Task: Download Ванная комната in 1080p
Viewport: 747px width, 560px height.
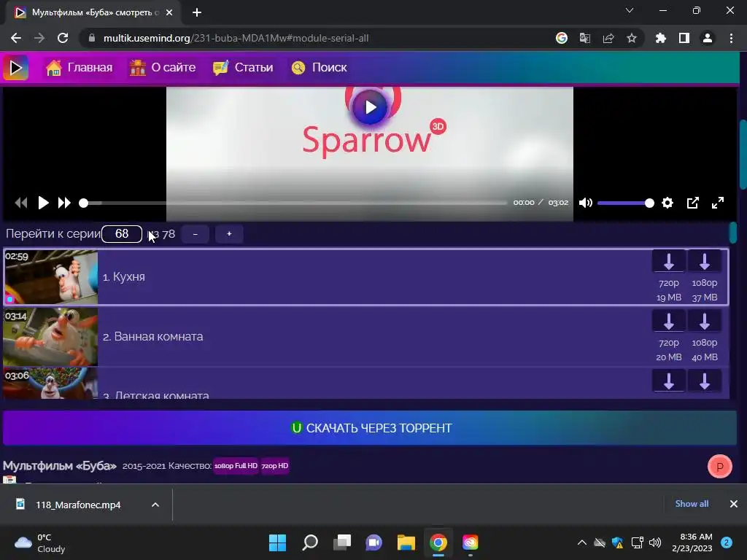Action: point(705,322)
